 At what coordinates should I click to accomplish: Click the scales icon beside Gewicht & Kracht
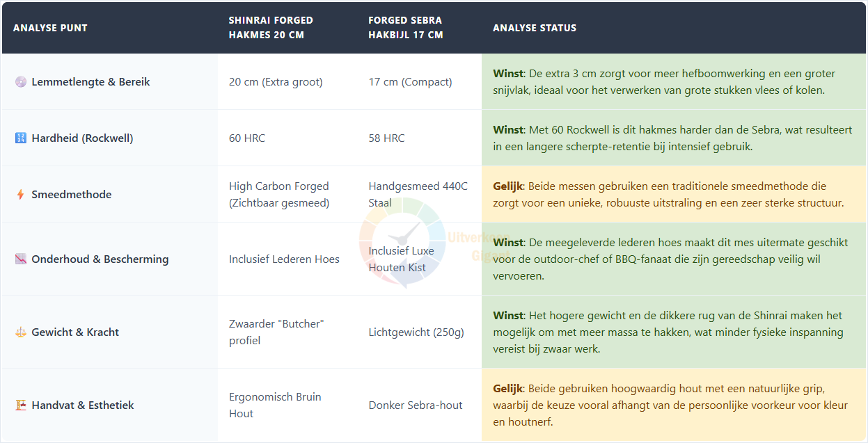[x=20, y=332]
